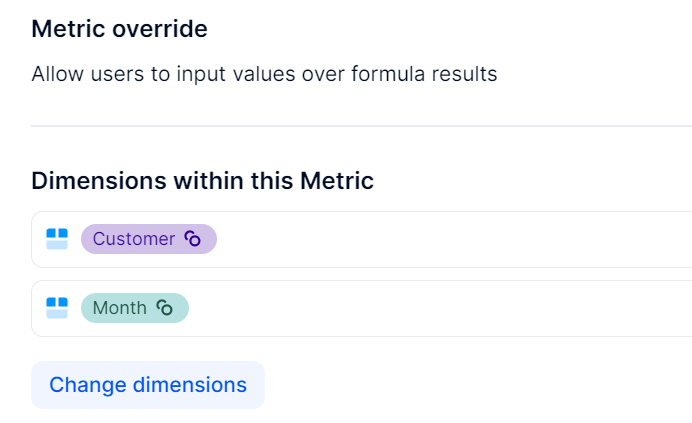The image size is (692, 423).
Task: Click the Metric override heading
Action: coord(119,29)
